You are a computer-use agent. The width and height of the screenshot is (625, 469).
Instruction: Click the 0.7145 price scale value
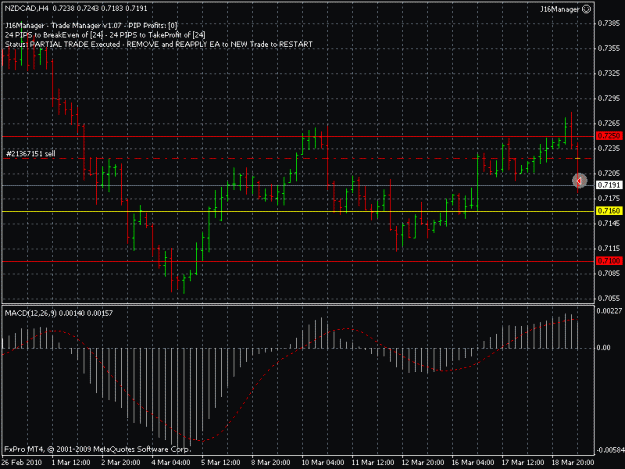(609, 223)
